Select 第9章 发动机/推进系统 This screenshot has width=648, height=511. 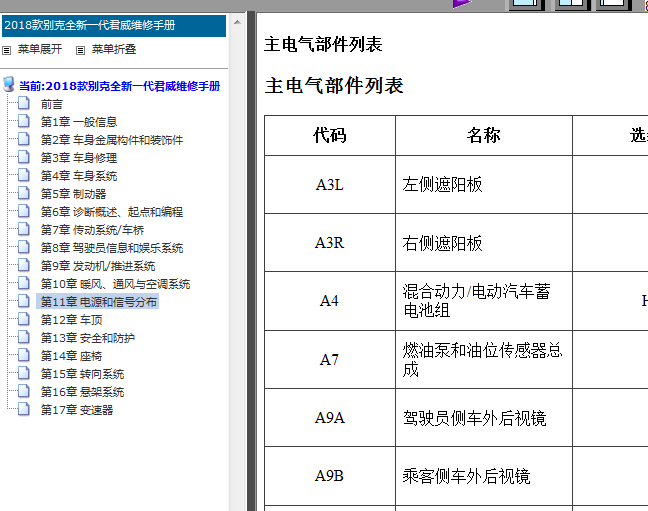(x=98, y=266)
